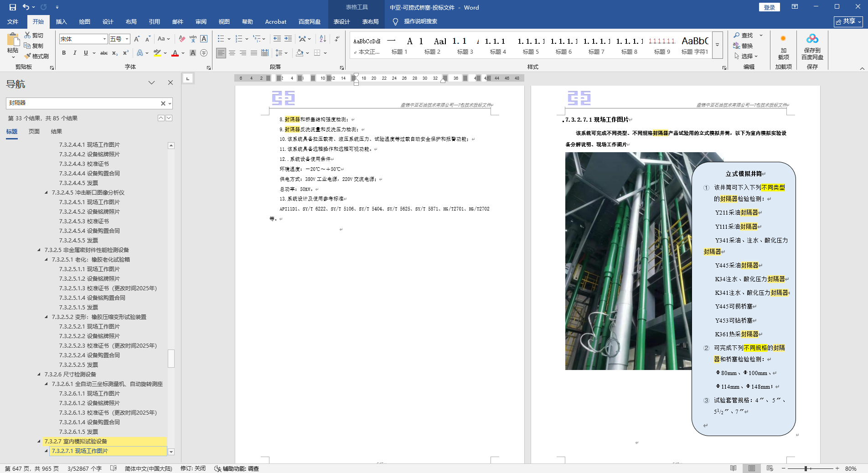Toggle italic formatting
Viewport: 868px width, 473px height.
[x=75, y=53]
